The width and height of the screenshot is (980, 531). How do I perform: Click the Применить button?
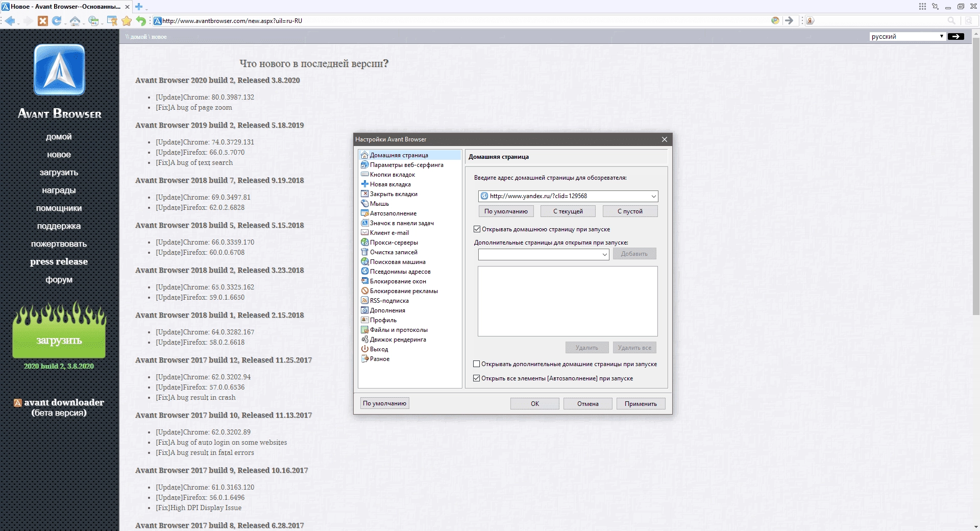(641, 403)
